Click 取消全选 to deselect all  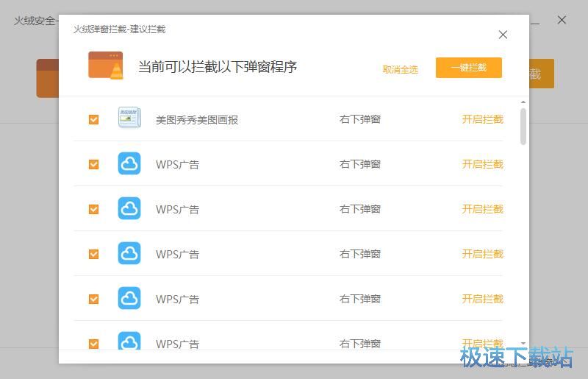(x=400, y=69)
